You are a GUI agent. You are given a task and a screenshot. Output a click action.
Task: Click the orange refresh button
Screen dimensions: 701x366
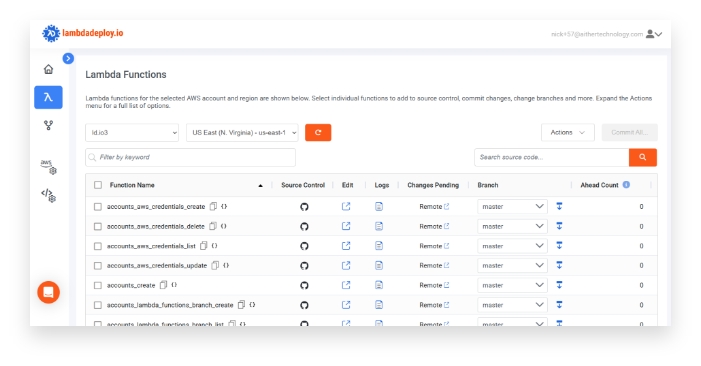318,133
